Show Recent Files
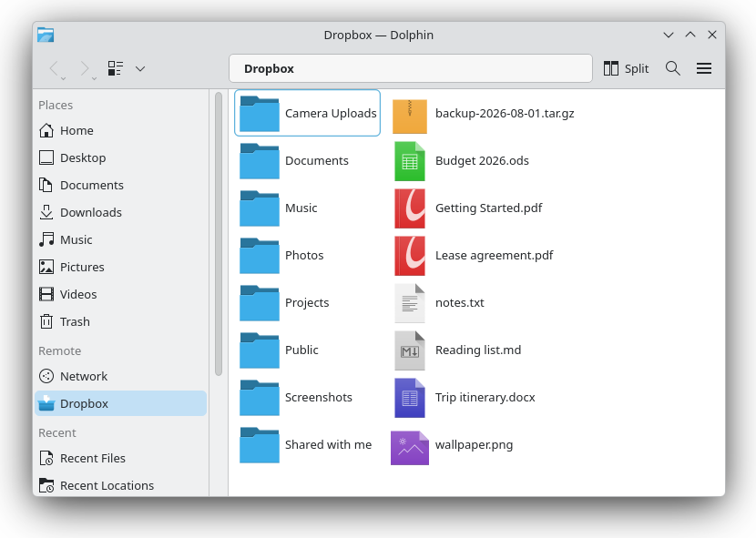The height and width of the screenshot is (538, 756). pyautogui.click(x=120, y=458)
